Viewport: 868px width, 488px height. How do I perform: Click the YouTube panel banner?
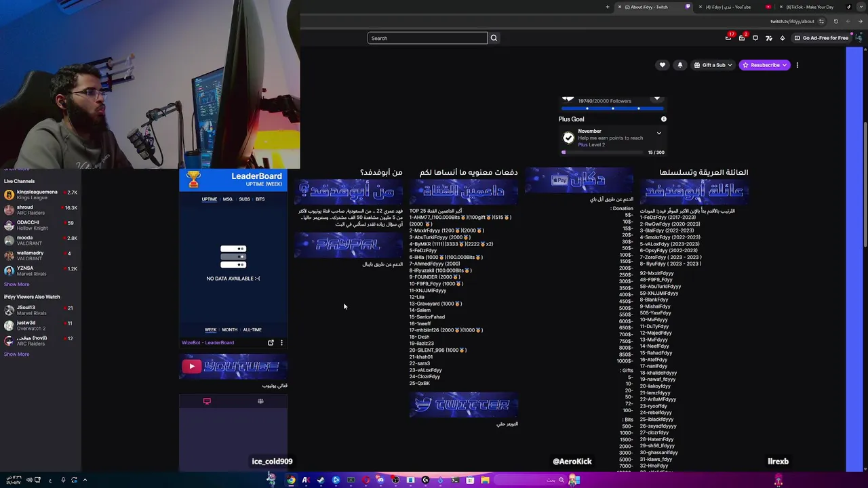233,367
